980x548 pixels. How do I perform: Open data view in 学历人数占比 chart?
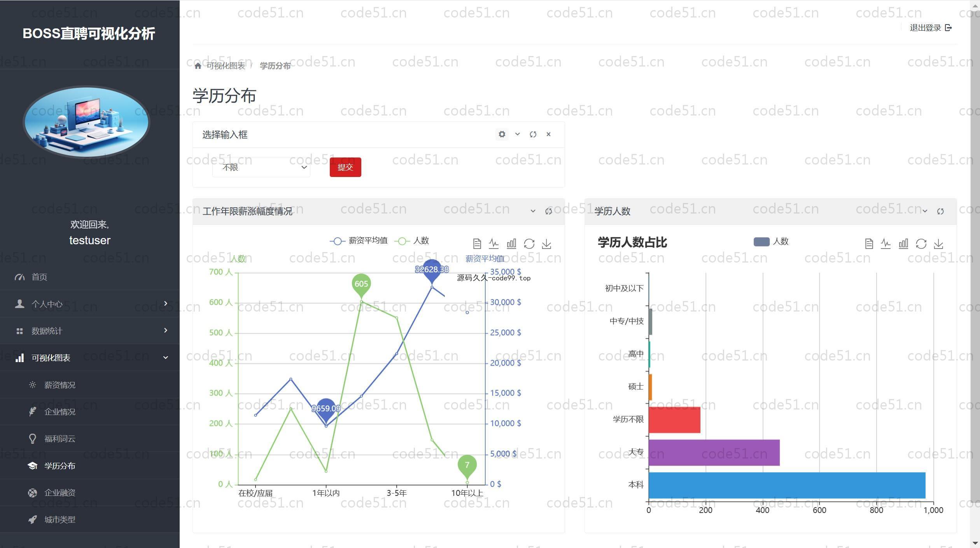tap(869, 244)
